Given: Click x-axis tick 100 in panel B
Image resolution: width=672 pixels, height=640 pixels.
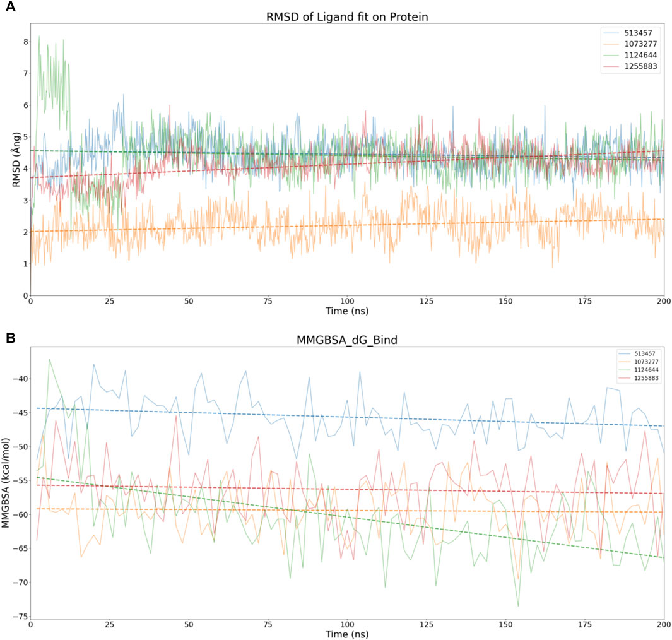Looking at the screenshot, I should 347,625.
